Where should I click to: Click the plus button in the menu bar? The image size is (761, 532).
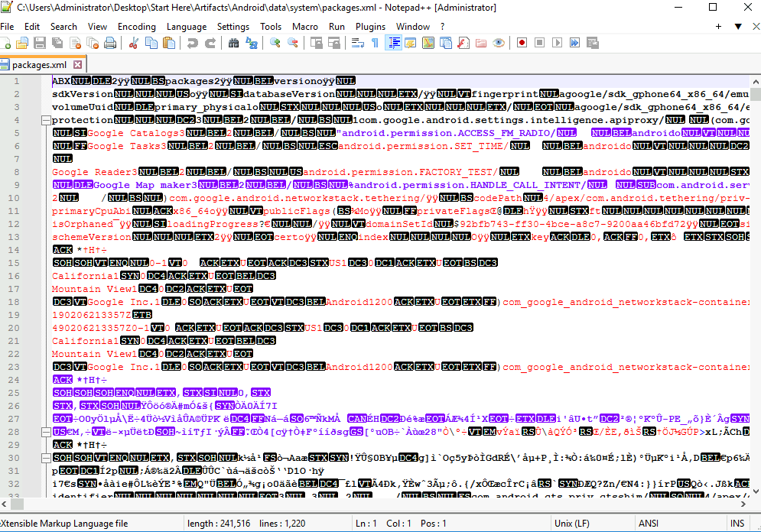coord(718,27)
